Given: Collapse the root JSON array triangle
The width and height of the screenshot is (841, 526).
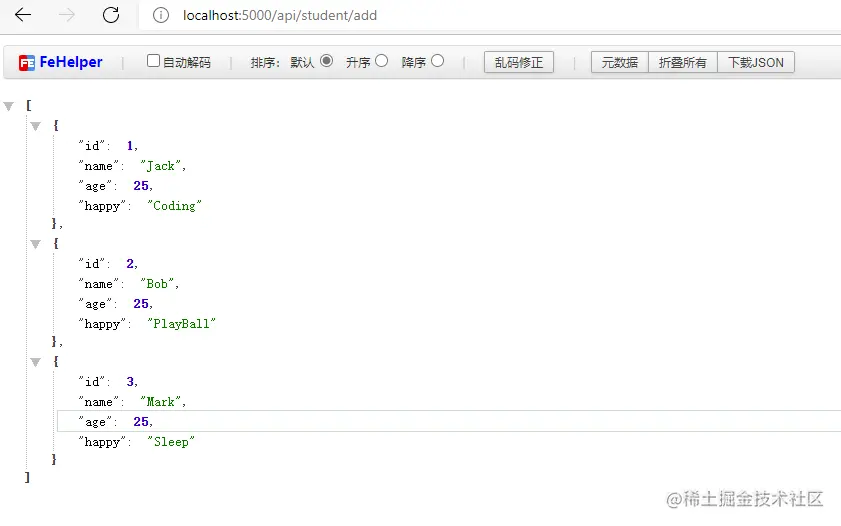Looking at the screenshot, I should point(9,106).
